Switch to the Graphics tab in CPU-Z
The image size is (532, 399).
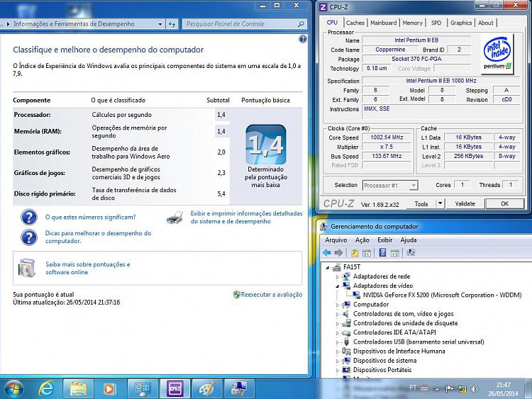pyautogui.click(x=461, y=23)
